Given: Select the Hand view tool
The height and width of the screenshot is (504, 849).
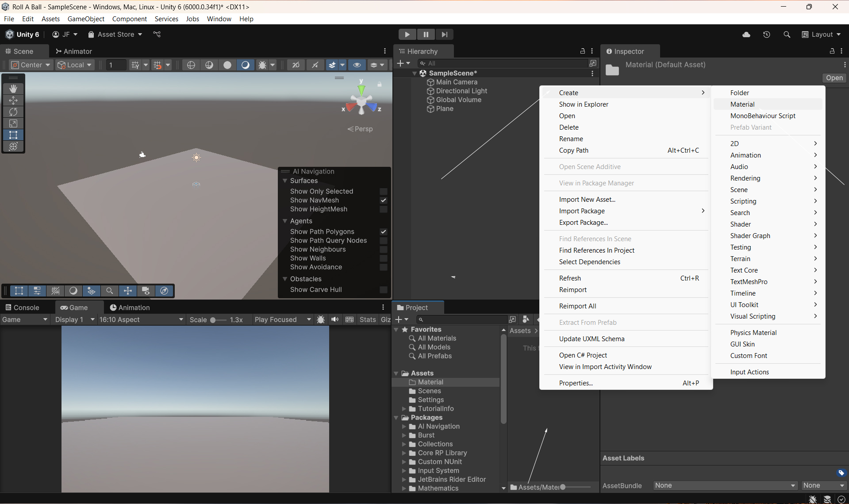Looking at the screenshot, I should click(x=13, y=89).
